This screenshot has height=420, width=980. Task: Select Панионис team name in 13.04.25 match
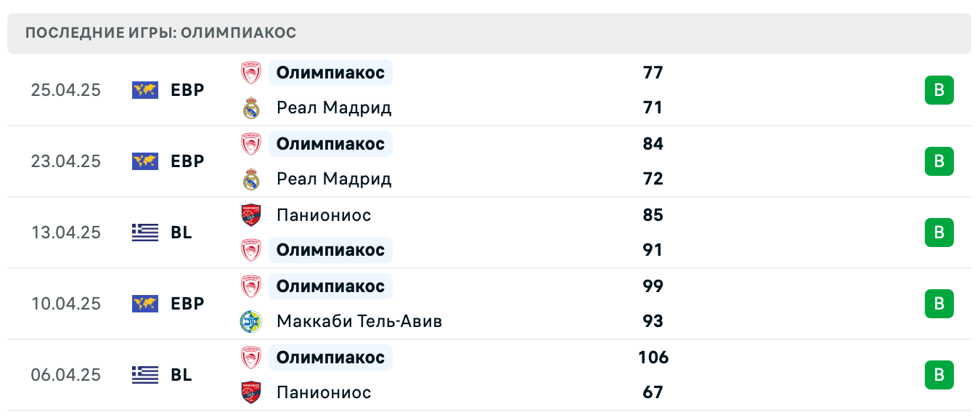pos(324,215)
